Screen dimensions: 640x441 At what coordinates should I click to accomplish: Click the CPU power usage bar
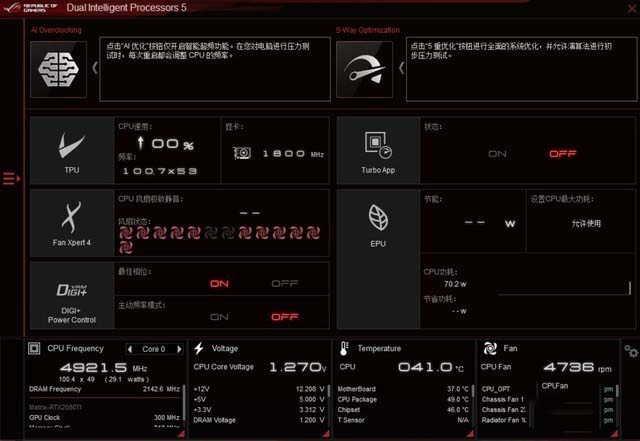click(x=564, y=288)
